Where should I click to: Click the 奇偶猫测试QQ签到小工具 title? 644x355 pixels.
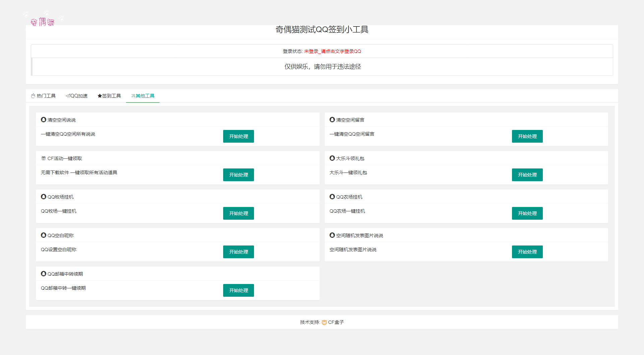coord(322,29)
